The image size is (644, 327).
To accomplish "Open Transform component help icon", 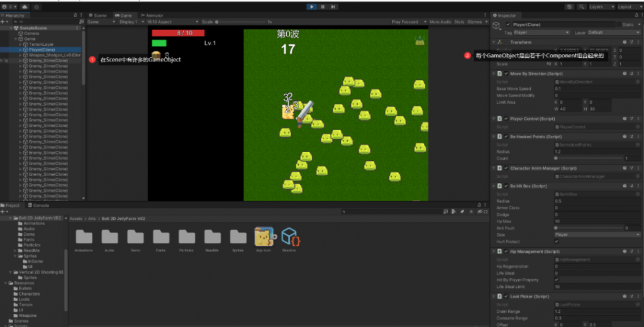I will point(625,42).
